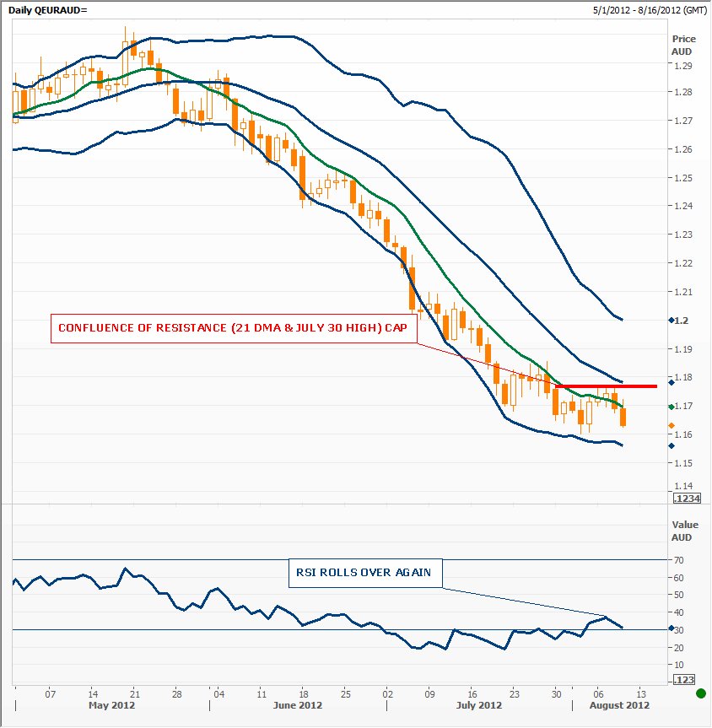Click the 1.22 price axis label
Viewport: 712px width, 728px height.
(x=683, y=263)
